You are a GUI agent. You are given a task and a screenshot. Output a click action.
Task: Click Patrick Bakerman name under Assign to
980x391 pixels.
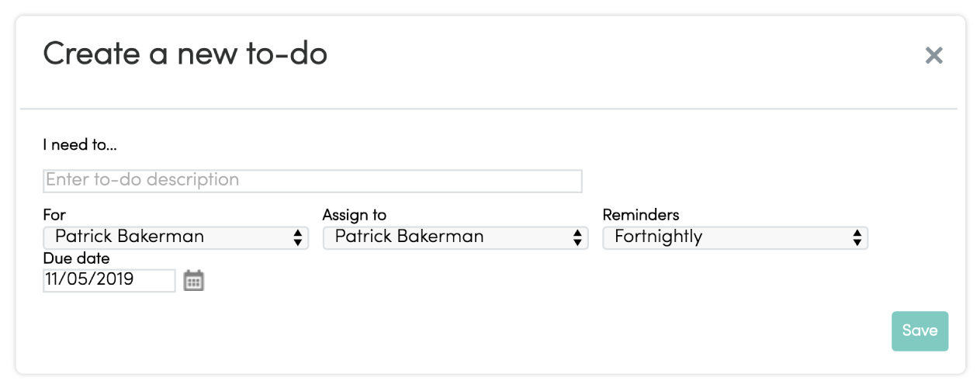tap(409, 237)
